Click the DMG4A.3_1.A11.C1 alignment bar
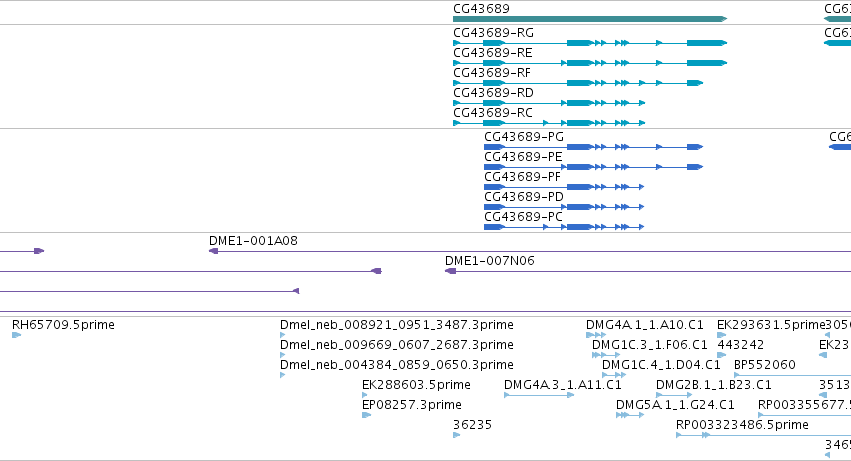Viewport: 851px width, 461px height. click(539, 395)
